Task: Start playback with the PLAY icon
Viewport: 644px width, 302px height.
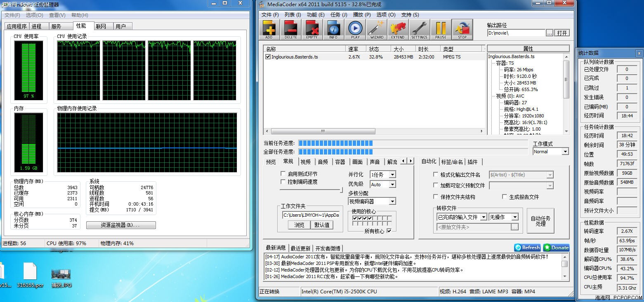Action: pyautogui.click(x=355, y=29)
